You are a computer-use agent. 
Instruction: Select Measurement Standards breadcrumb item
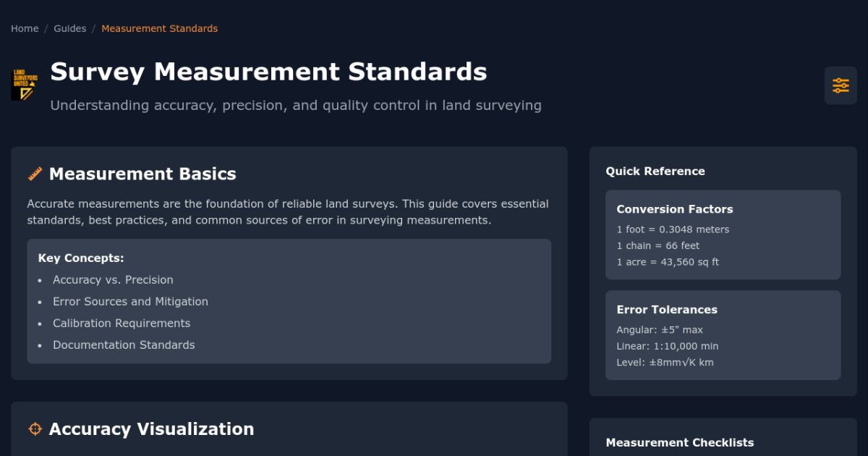click(x=159, y=29)
